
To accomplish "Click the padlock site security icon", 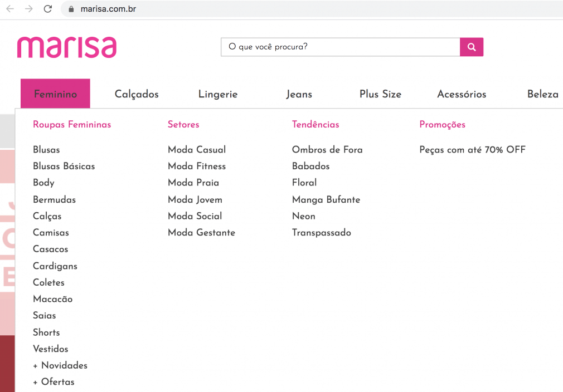I will (x=71, y=9).
